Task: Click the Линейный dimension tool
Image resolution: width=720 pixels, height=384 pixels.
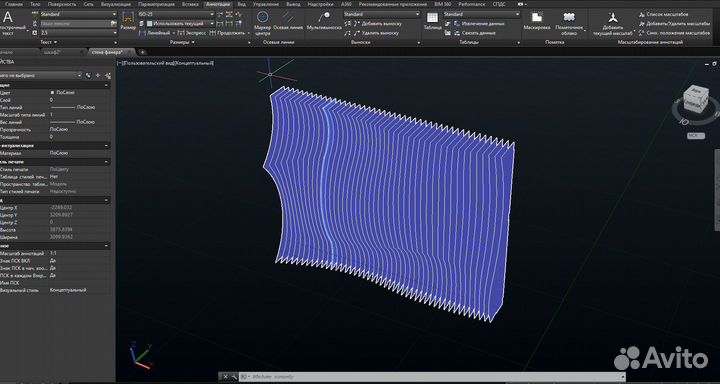Action: point(155,33)
